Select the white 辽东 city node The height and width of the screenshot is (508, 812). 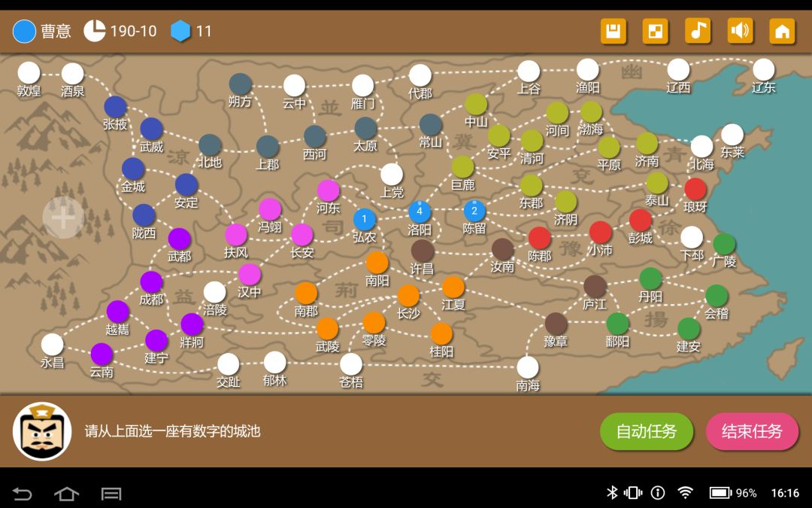[764, 69]
